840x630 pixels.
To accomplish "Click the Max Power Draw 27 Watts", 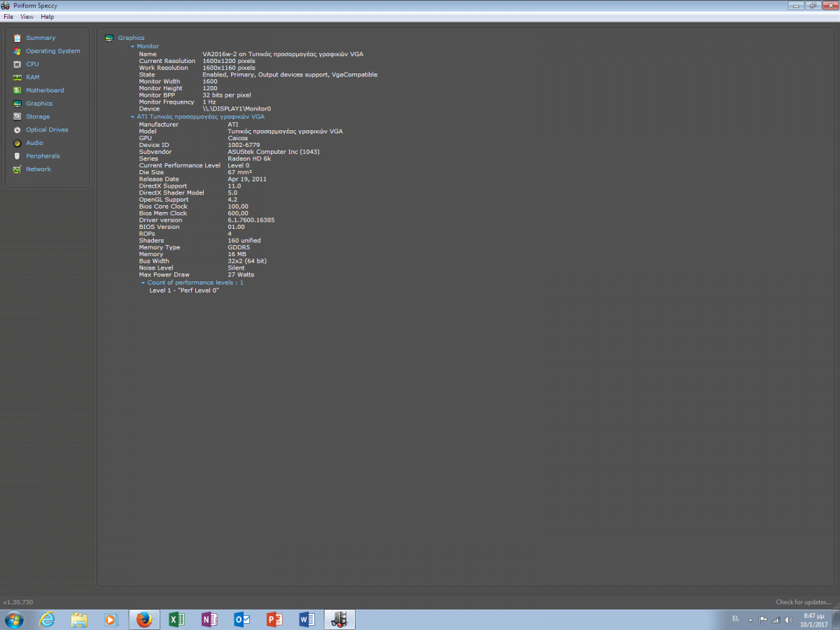I will click(x=241, y=274).
